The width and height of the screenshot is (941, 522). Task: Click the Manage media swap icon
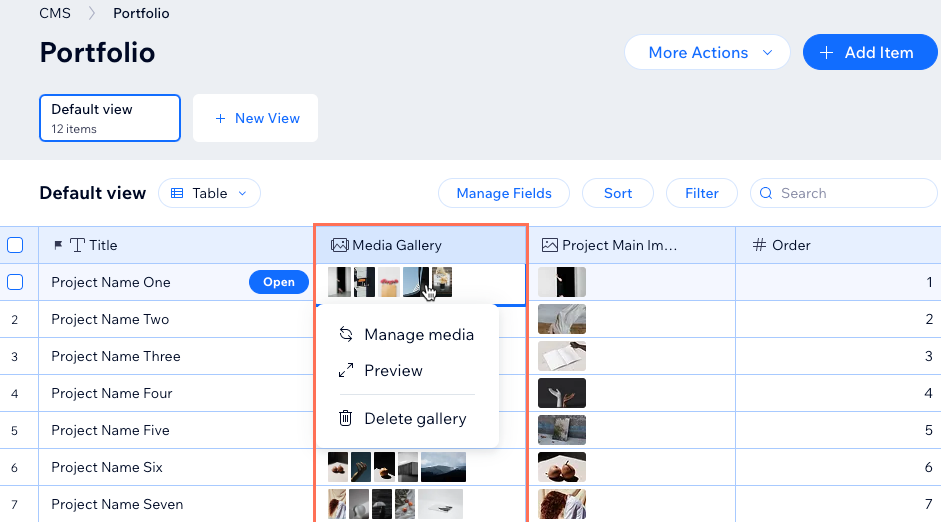point(346,334)
